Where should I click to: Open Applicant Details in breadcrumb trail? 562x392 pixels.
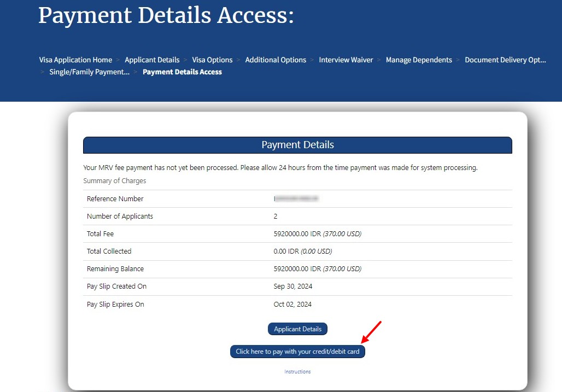point(152,60)
